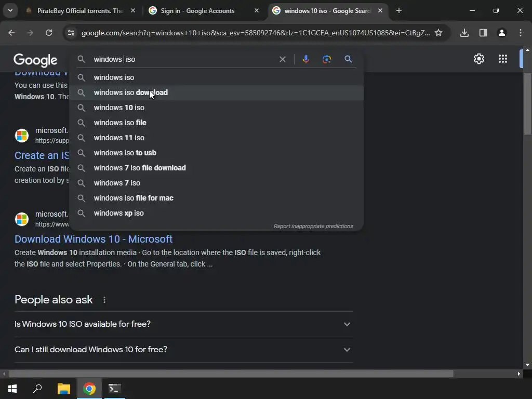The height and width of the screenshot is (399, 532).
Task: Select suggestion 'windows xp iso'
Action: 217,213
